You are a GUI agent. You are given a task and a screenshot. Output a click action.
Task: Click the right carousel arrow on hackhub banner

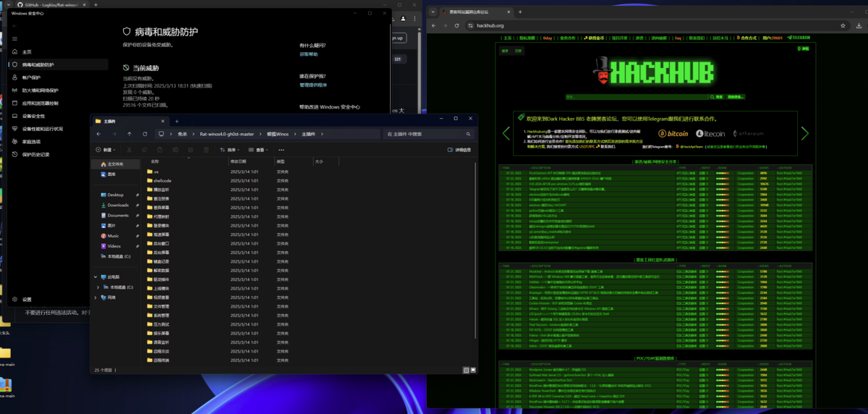point(805,133)
